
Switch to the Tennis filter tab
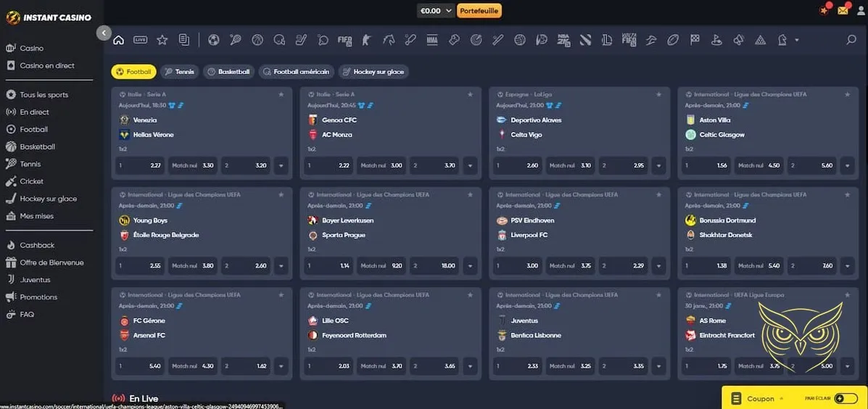click(x=179, y=71)
